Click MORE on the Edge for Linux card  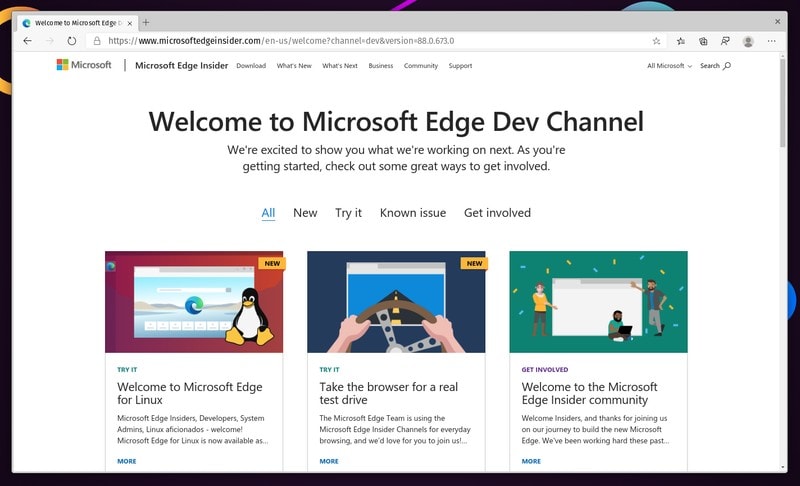pyautogui.click(x=127, y=461)
